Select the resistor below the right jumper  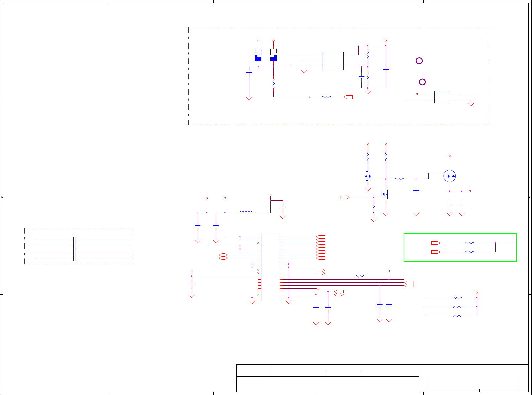(x=274, y=83)
